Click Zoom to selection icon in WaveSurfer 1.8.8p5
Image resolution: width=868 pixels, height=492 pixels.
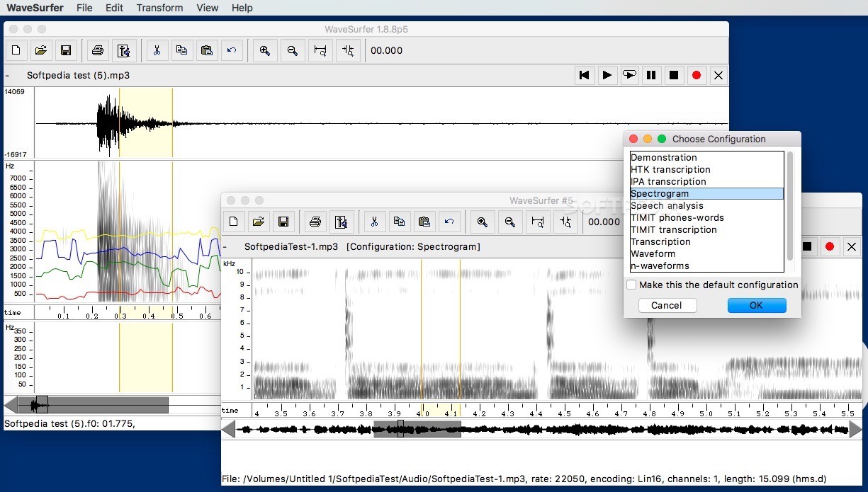tap(320, 50)
